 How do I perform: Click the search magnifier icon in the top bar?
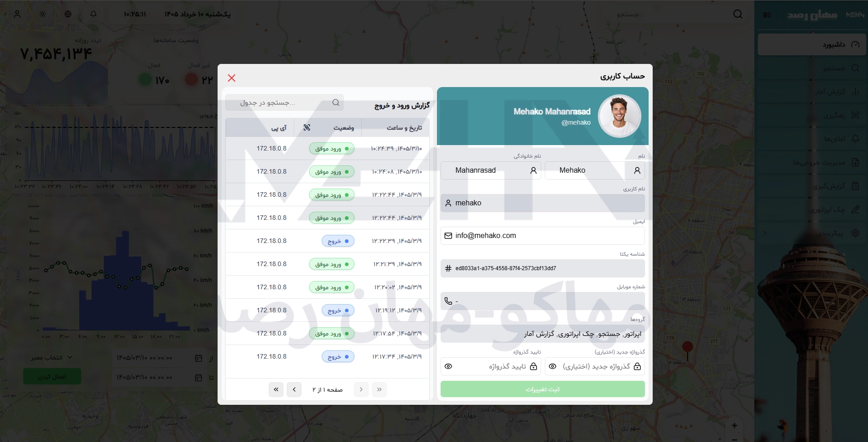(x=738, y=14)
